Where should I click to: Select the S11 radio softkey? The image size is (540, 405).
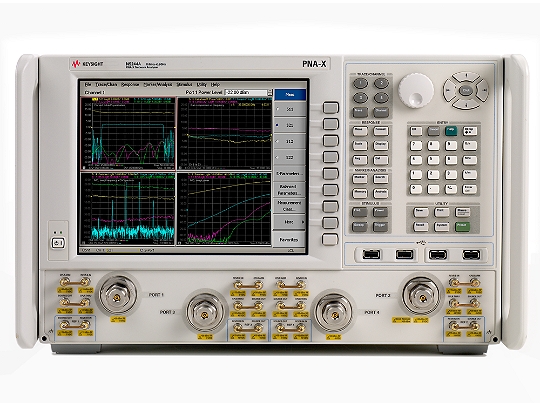tap(290, 109)
